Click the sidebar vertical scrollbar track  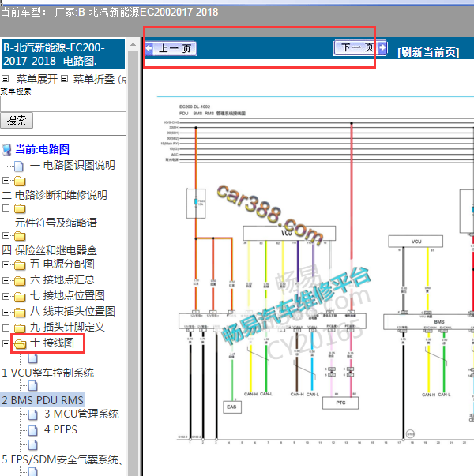click(133, 263)
